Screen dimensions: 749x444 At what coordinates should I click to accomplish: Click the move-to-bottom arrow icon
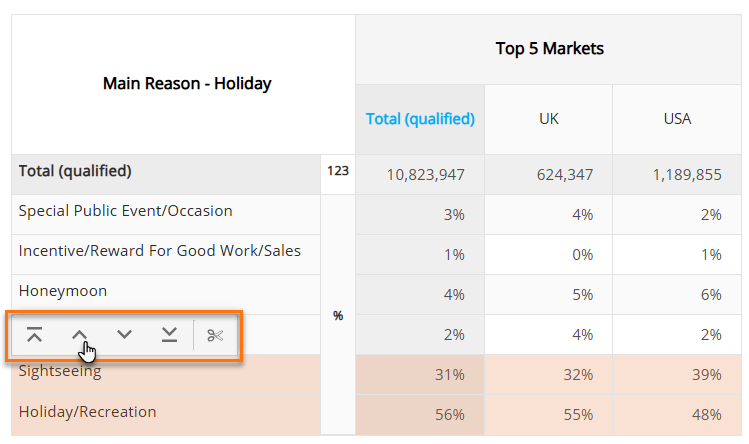point(169,335)
